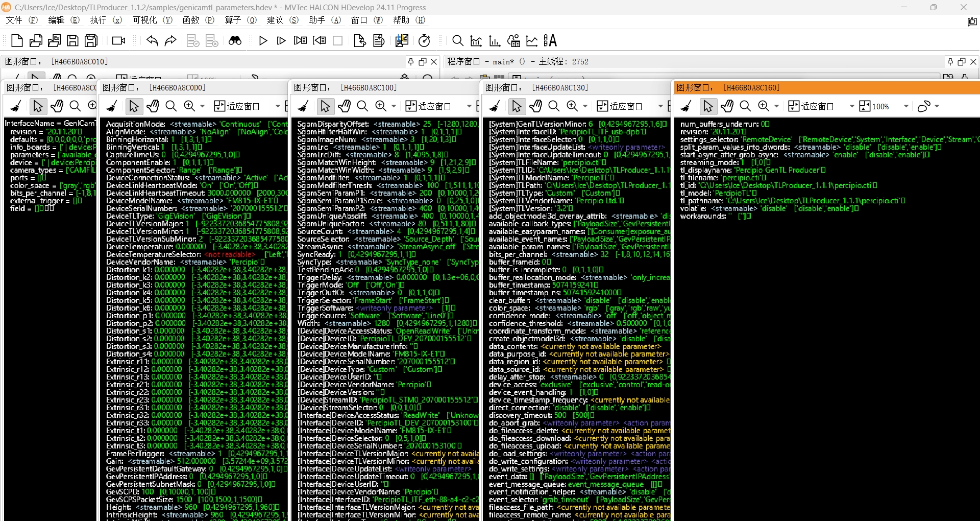
Task: Open the 适应窗口 size dropdown in window H466B0A8C160
Action: click(852, 106)
